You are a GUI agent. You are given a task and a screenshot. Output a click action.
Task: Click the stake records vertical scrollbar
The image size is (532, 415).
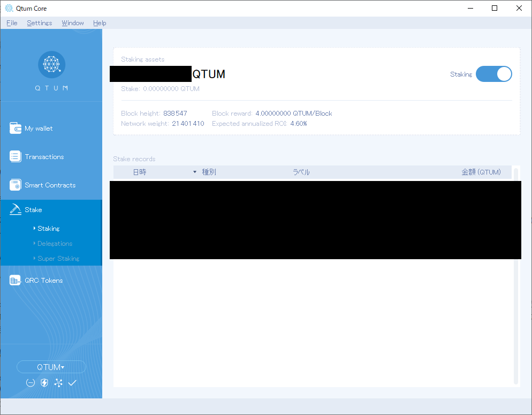pyautogui.click(x=516, y=276)
